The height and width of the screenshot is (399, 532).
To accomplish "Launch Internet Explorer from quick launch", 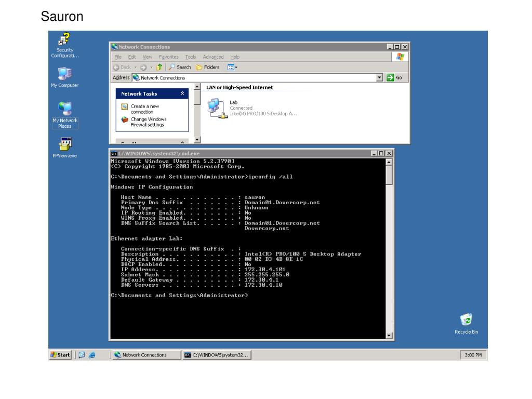I will pos(92,355).
